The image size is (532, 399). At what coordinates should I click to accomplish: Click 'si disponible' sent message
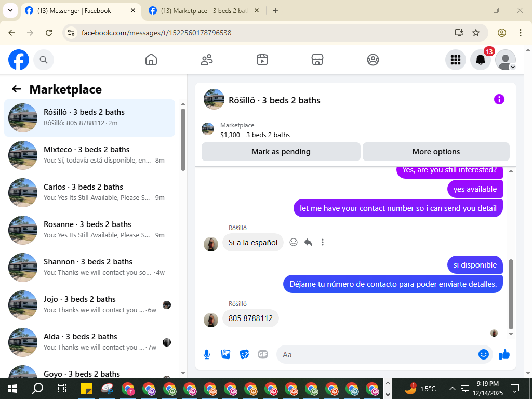(x=475, y=265)
